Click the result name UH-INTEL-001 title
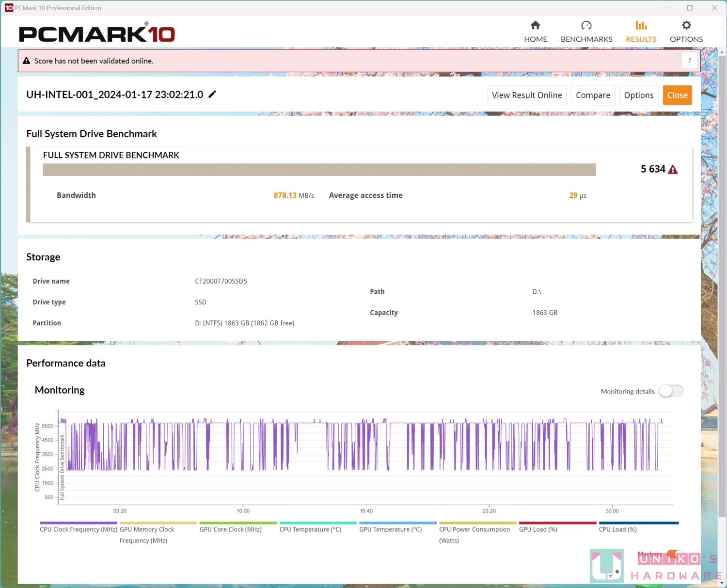This screenshot has height=588, width=727. click(115, 95)
